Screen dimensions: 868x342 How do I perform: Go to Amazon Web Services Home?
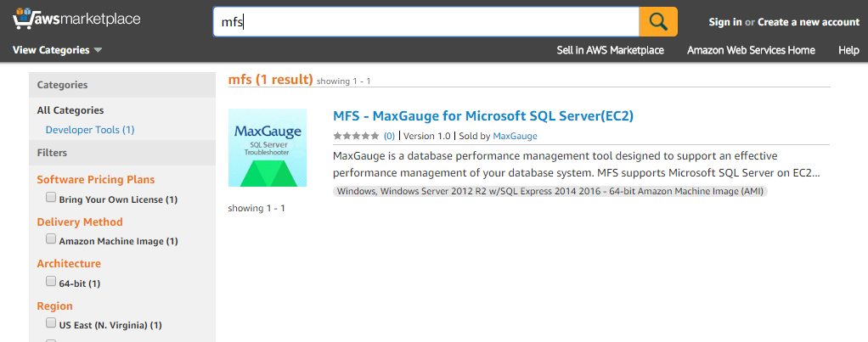tap(751, 50)
